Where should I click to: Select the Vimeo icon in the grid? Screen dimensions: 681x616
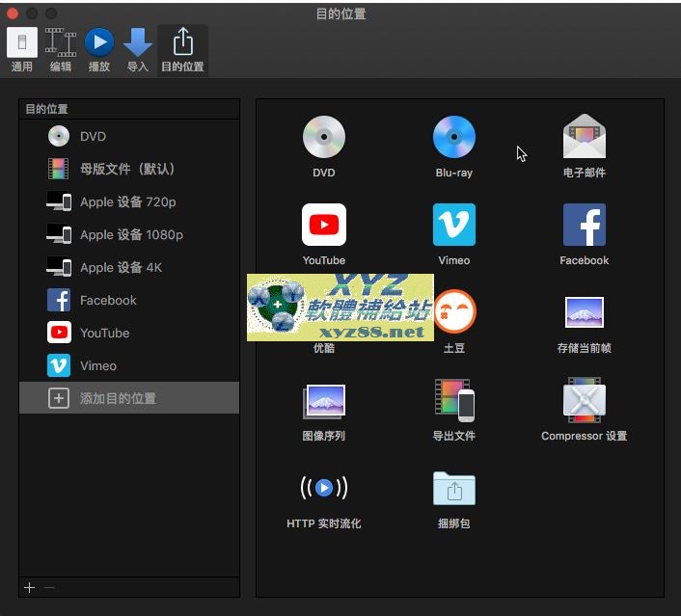click(453, 226)
